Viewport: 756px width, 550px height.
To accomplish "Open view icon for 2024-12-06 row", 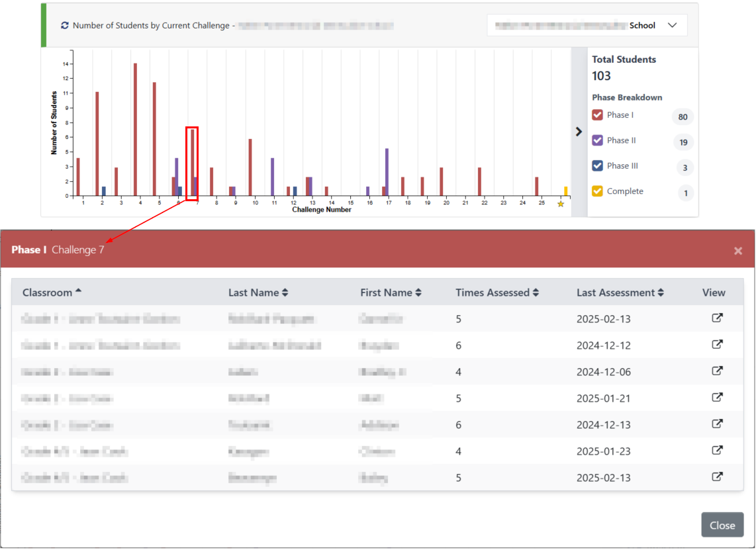I will click(x=718, y=371).
